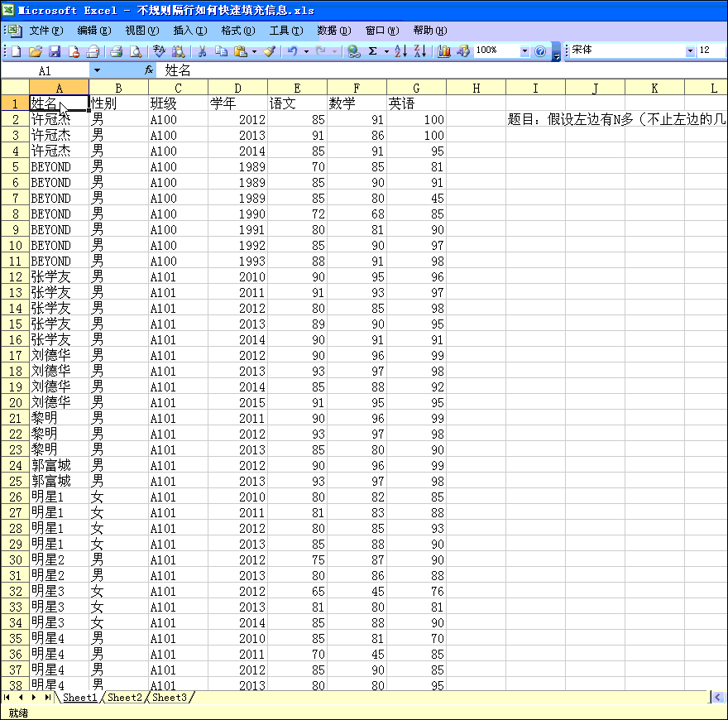This screenshot has height=720, width=728.
Task: Expand the zoom 100% dropdown
Action: tap(524, 51)
